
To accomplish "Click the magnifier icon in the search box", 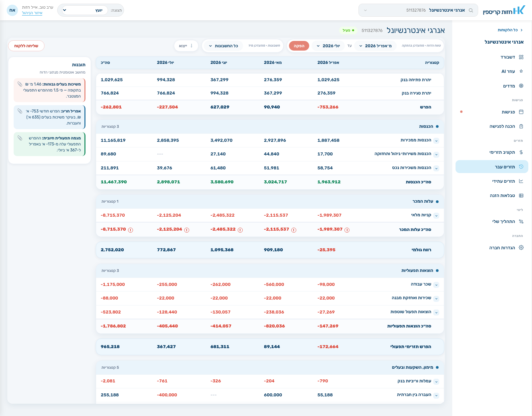I will 471,10.
